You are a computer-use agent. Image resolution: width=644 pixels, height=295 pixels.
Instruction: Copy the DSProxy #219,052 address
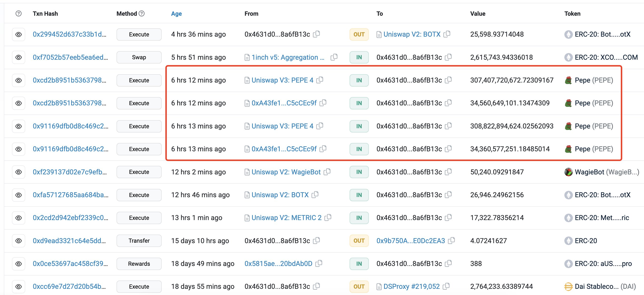(446, 286)
